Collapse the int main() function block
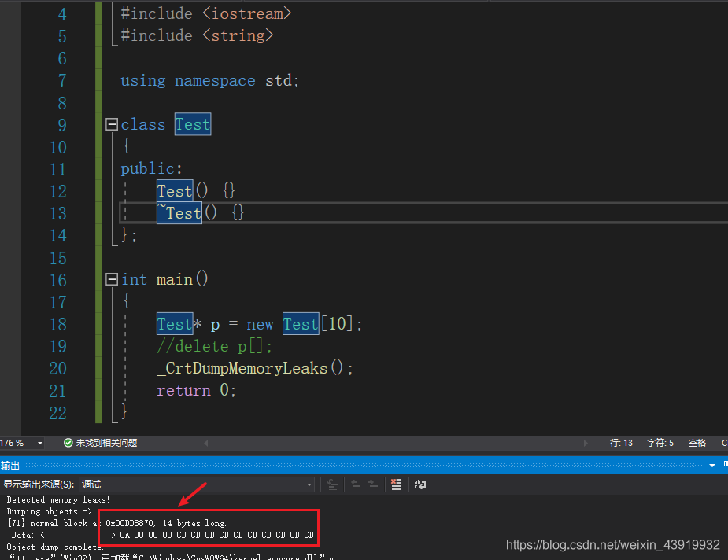The image size is (728, 560). click(112, 279)
